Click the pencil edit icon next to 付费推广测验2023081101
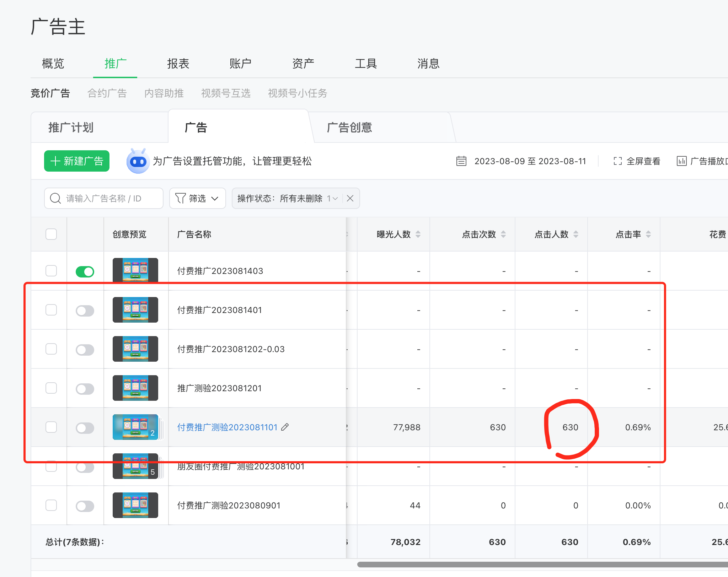This screenshot has height=577, width=728. [x=285, y=427]
